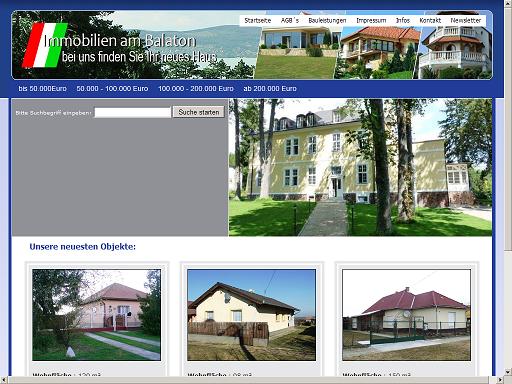Open the red-roofed house listing thumbnail
This screenshot has width=512, height=384.
point(406,315)
